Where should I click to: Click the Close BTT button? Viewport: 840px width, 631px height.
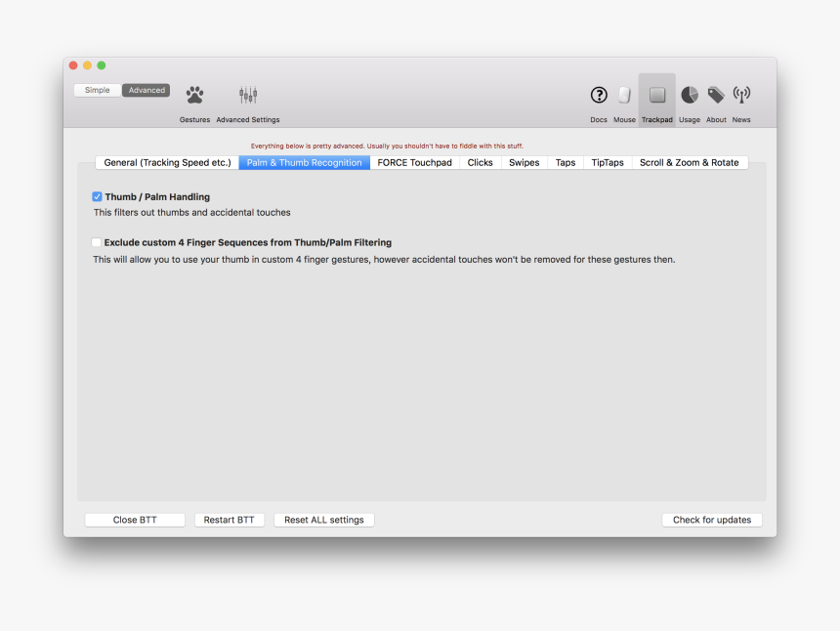[134, 520]
